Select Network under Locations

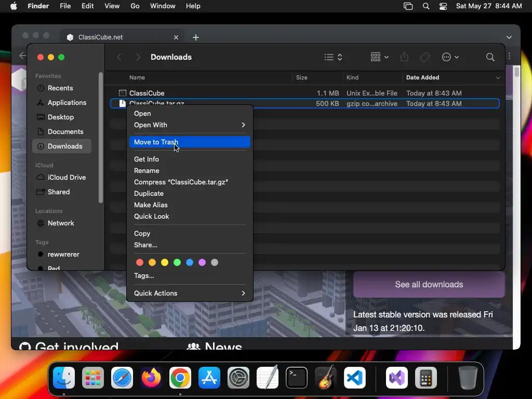point(61,223)
